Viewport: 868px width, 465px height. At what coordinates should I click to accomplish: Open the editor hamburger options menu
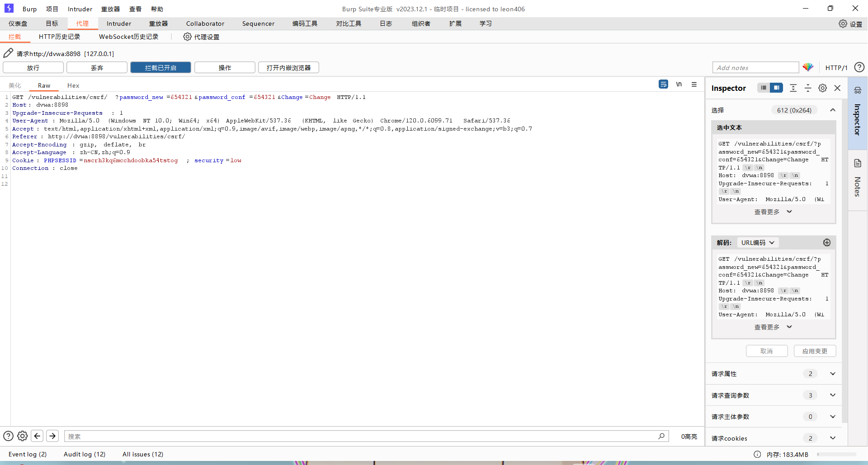tap(694, 84)
